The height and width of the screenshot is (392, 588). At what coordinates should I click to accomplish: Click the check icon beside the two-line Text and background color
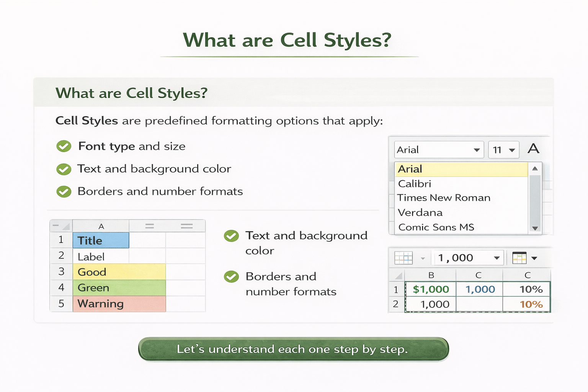coord(231,236)
